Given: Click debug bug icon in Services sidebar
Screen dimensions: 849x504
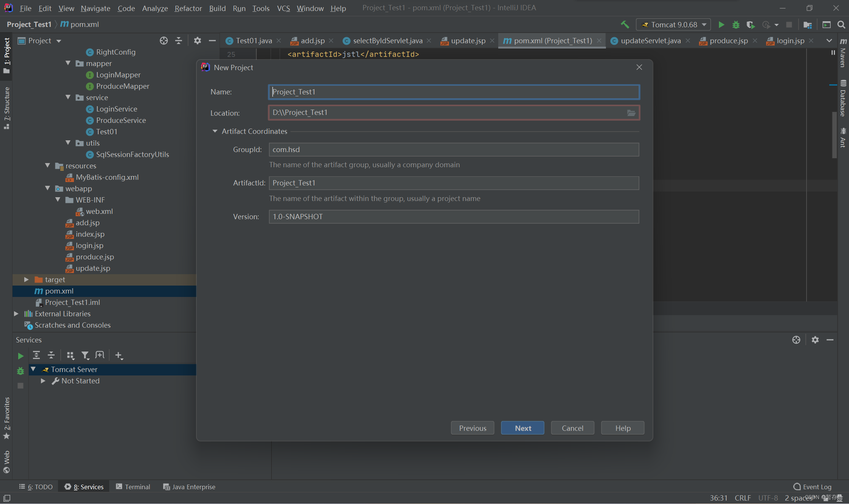Looking at the screenshot, I should [x=20, y=371].
